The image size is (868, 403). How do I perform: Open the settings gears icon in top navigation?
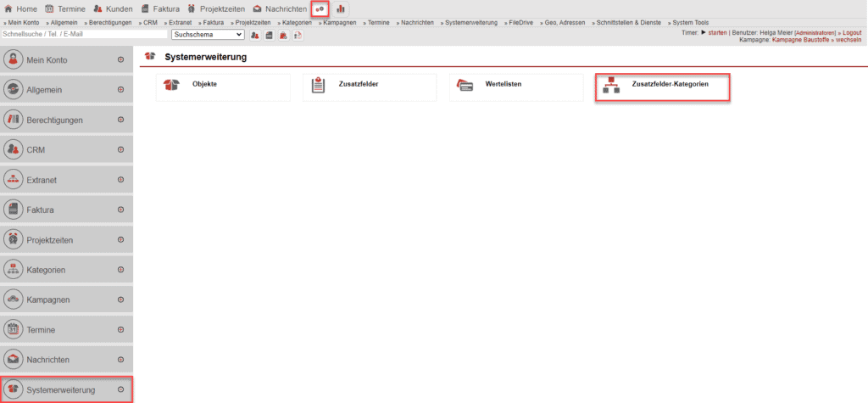(x=320, y=8)
